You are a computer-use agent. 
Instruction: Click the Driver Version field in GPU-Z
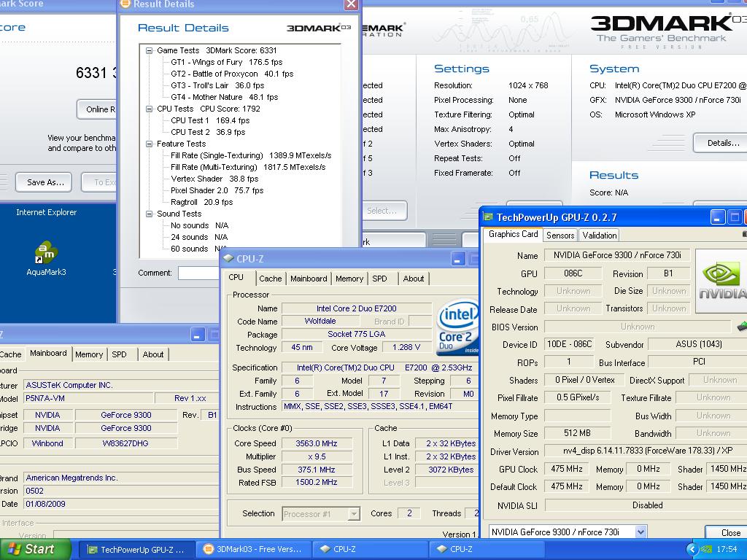coord(645,451)
